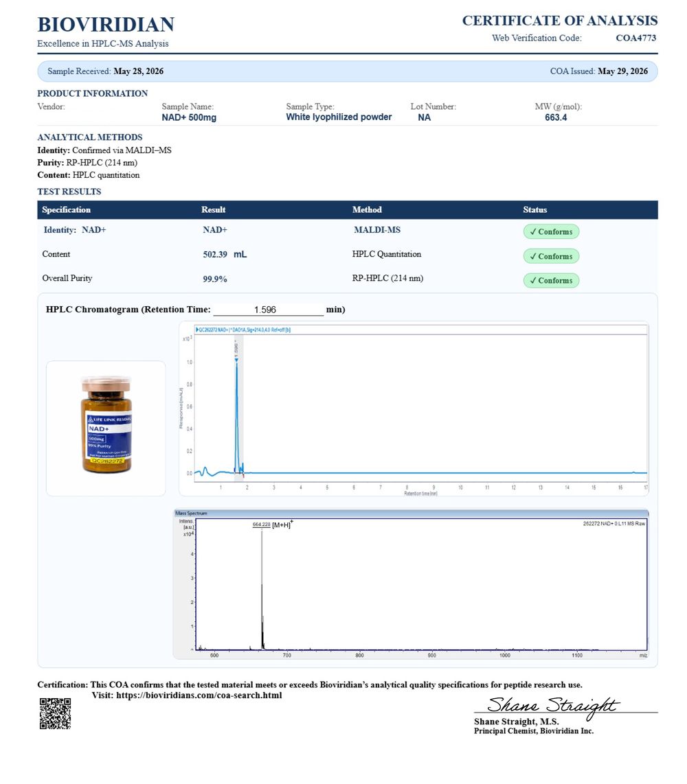
Task: Click the NAD+ vial product photo
Action: [106, 424]
